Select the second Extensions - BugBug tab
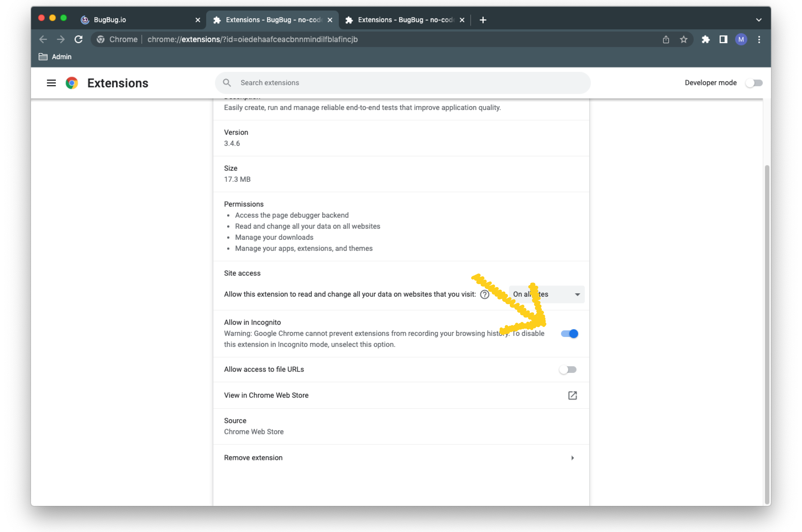 click(x=272, y=20)
